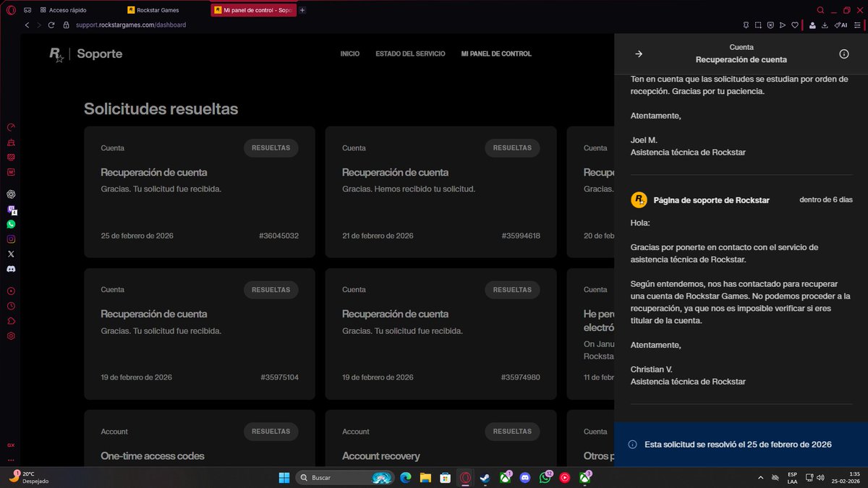Click the 'Esta solicitud se resolvió' banner text
Image resolution: width=868 pixels, height=488 pixels.
(738, 444)
